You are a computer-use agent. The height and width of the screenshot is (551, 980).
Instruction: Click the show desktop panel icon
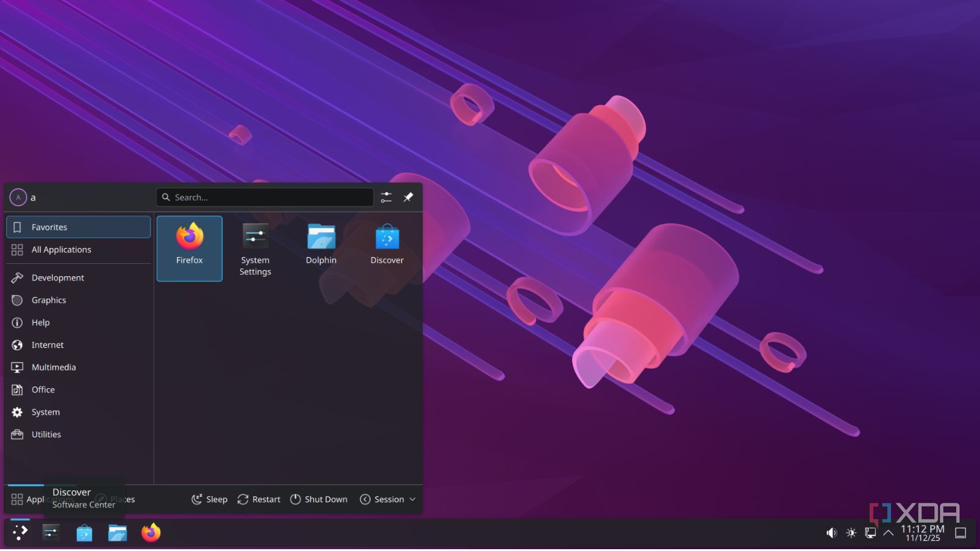(x=961, y=533)
